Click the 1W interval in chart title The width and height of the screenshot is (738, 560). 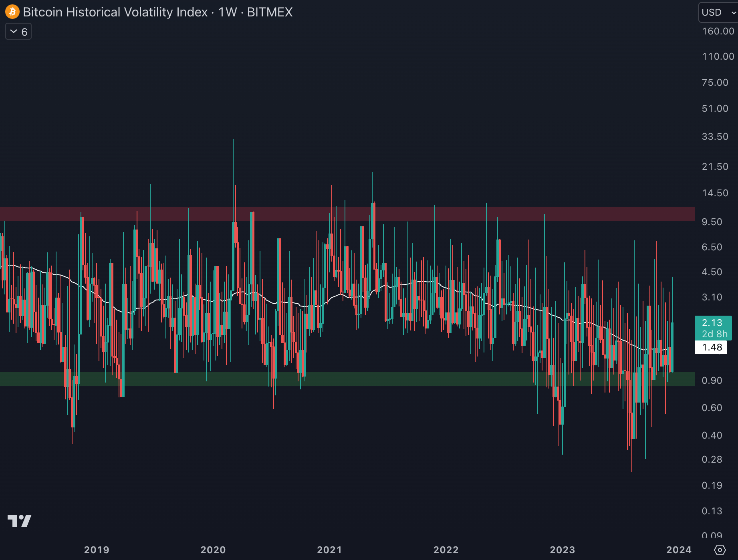[x=228, y=12]
